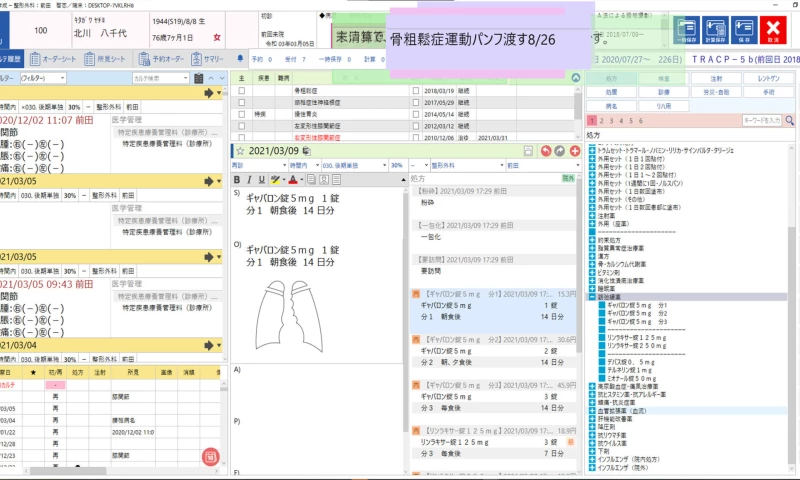The height and width of the screenshot is (480, 800).
Task: Apply the yellow highlight color
Action: [275, 180]
